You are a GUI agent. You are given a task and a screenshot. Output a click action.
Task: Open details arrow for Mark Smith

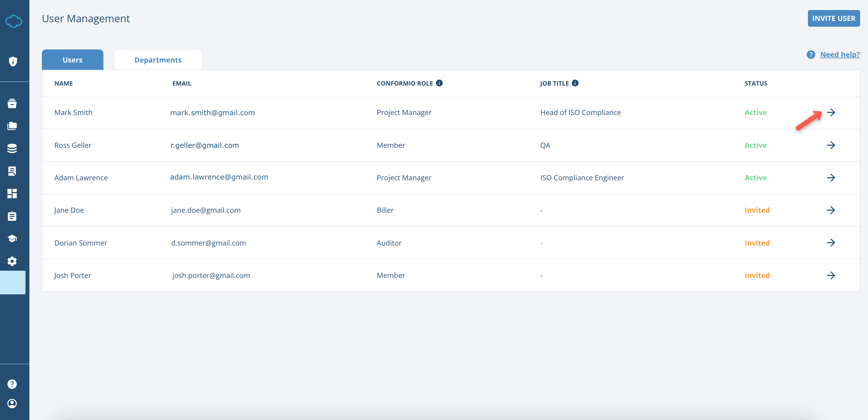[832, 112]
